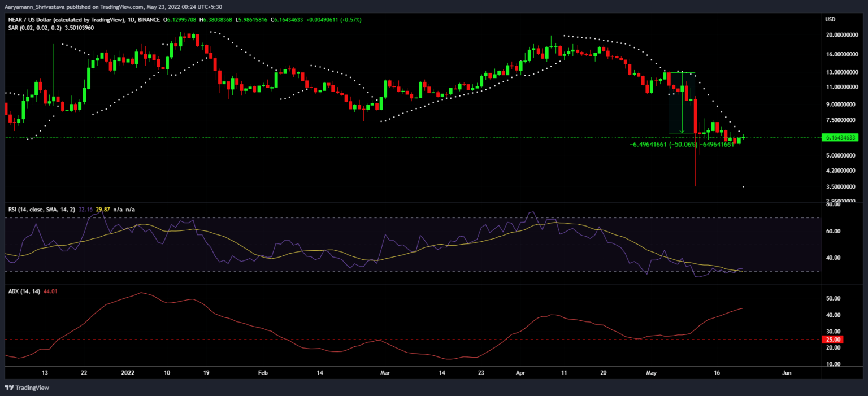Click the measurement label -6.49641661 (-50.06%)

(663, 144)
